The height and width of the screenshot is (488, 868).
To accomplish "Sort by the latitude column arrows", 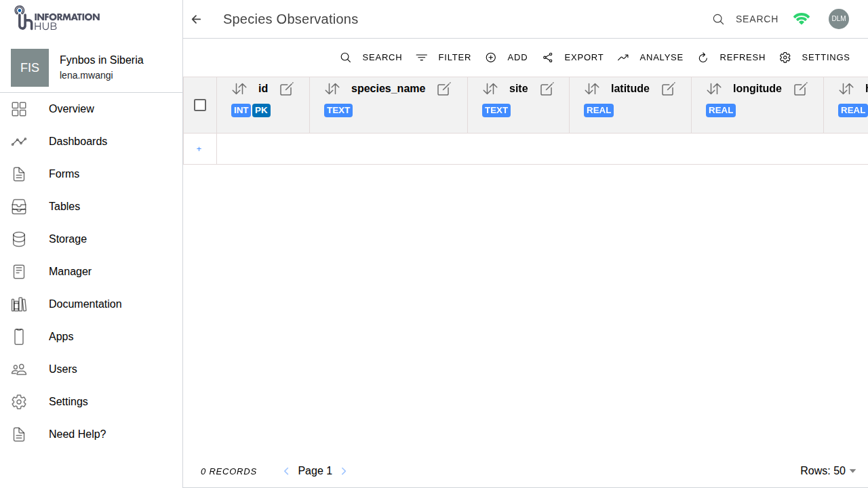I will (x=592, y=89).
